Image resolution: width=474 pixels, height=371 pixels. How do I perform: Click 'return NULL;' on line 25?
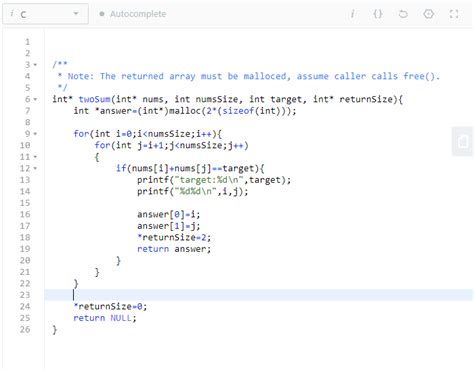105,318
